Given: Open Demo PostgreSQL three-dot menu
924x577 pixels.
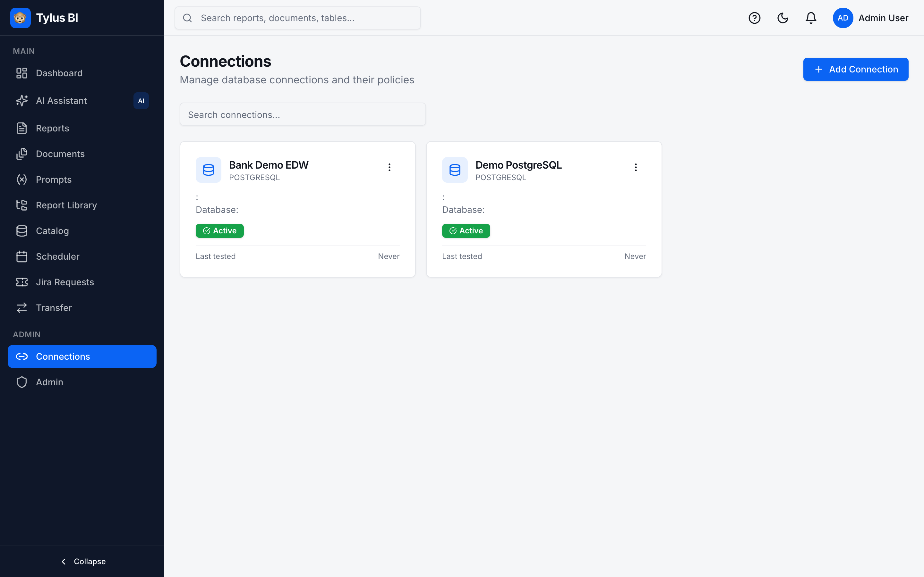Looking at the screenshot, I should coord(636,167).
